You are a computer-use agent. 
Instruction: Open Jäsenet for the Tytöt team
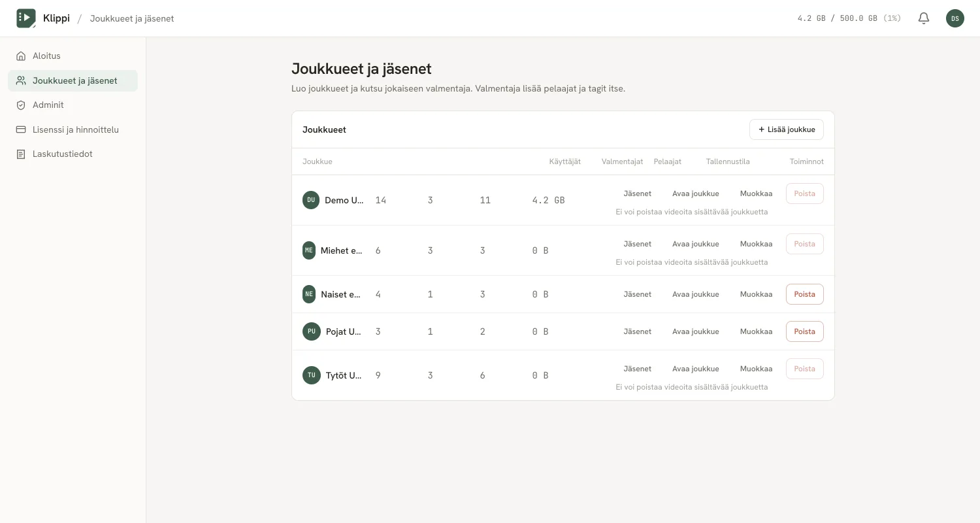pos(638,369)
